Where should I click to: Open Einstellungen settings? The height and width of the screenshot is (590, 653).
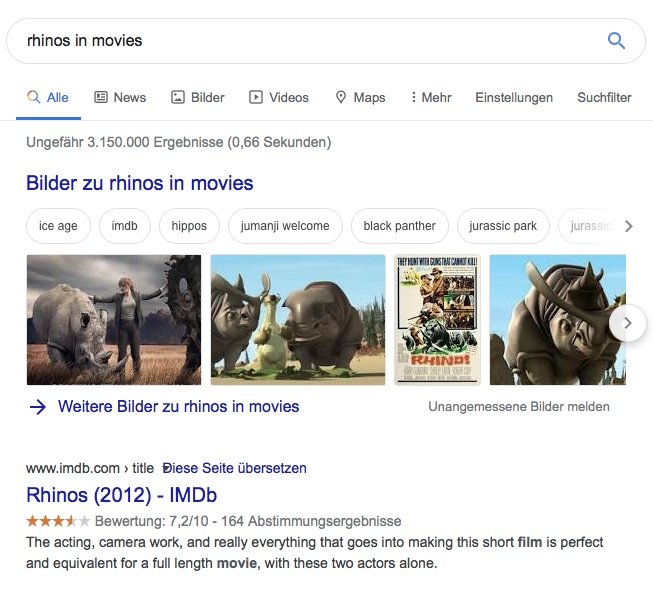point(514,97)
